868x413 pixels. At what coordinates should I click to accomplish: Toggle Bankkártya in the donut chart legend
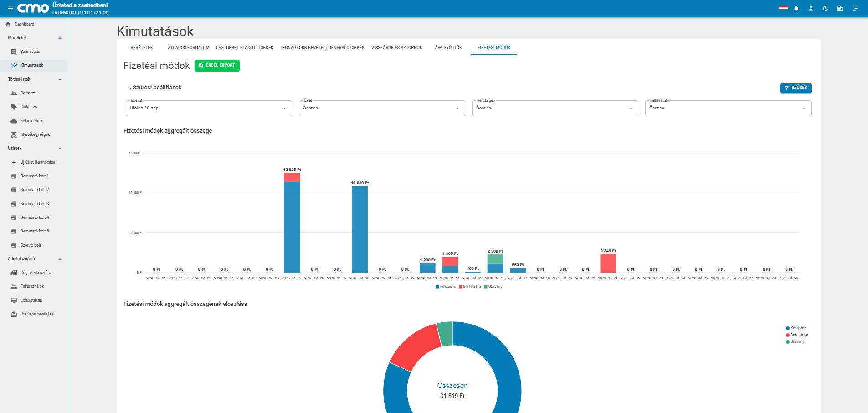(797, 335)
